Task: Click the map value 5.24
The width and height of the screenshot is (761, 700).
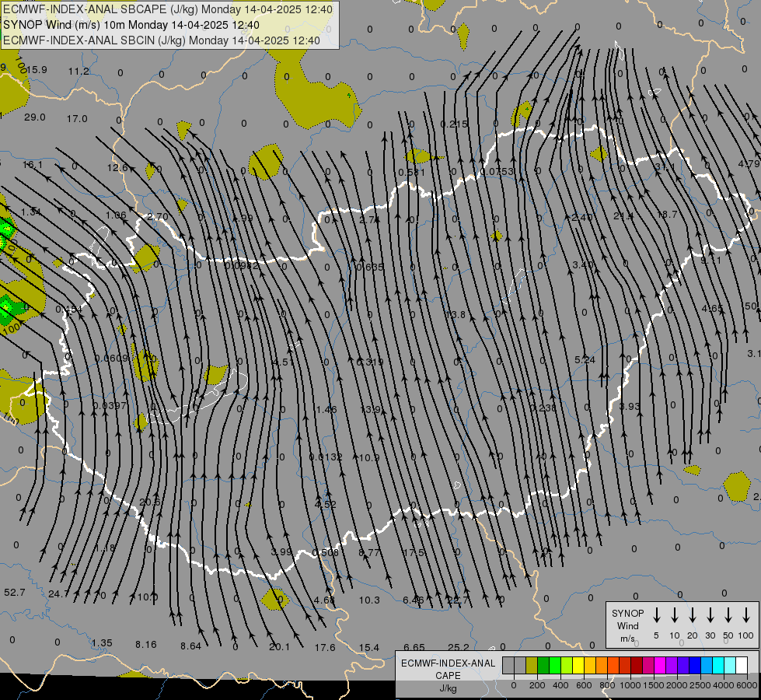Action: click(x=585, y=359)
